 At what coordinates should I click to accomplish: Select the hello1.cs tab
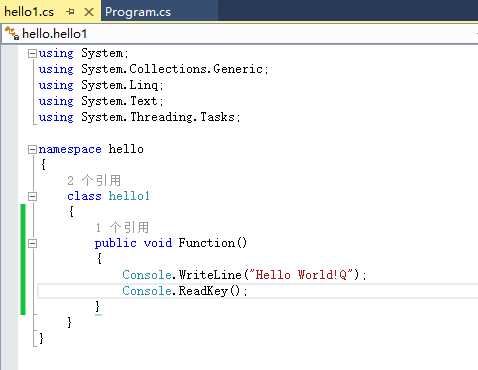29,12
